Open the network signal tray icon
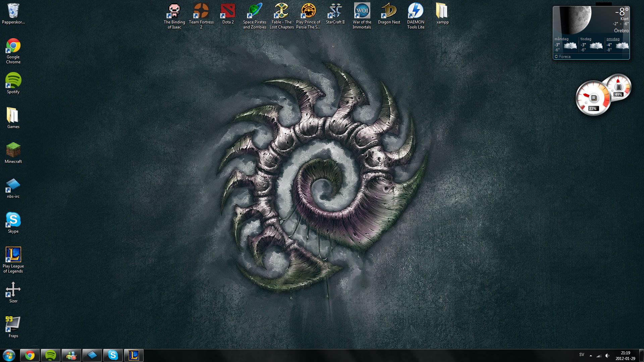The height and width of the screenshot is (362, 644). pos(599,356)
